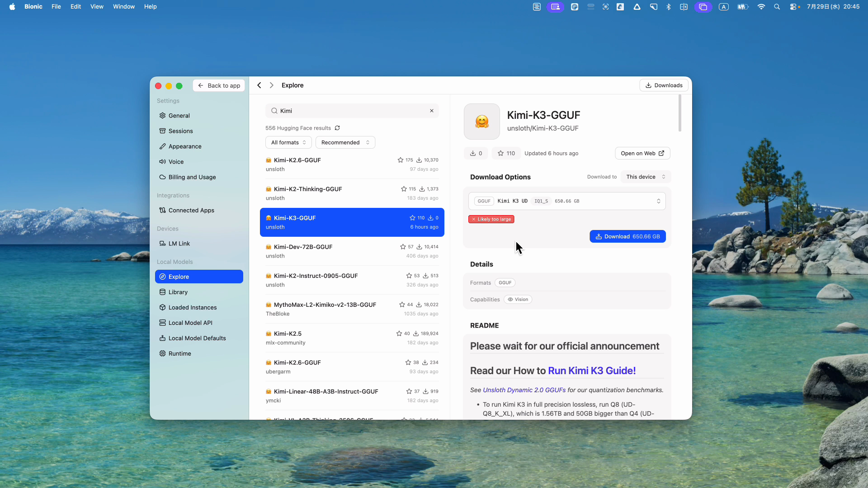Select Kimi-K2.5 by mlx-community
Viewport: 868px width, 488px height.
pos(352,338)
